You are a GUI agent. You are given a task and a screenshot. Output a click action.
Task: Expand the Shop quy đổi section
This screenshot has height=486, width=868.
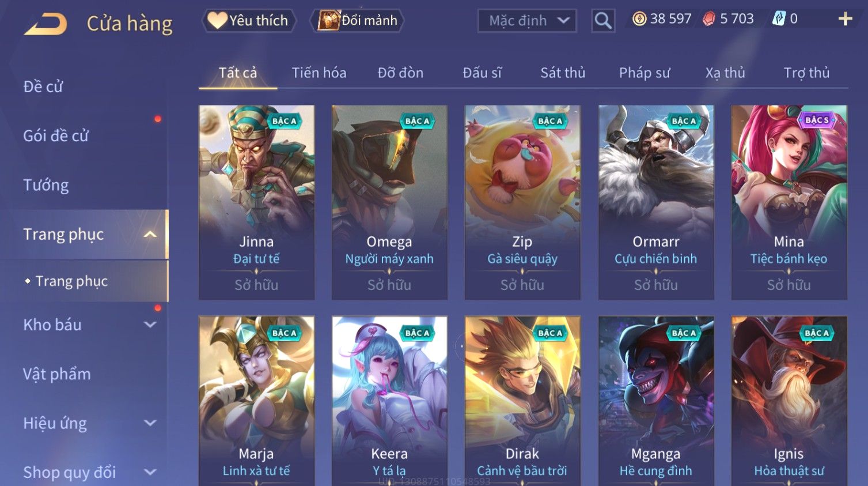150,472
